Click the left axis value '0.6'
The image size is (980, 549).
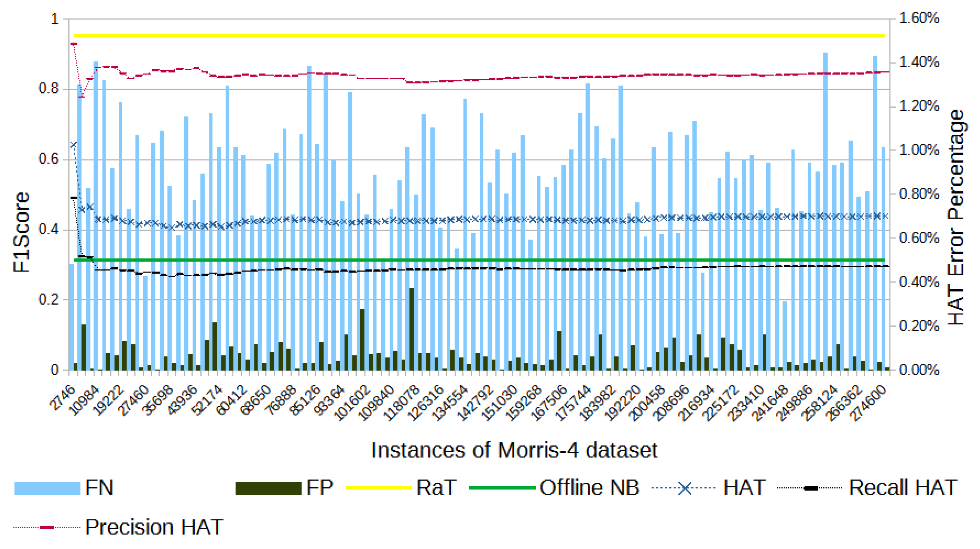[49, 159]
